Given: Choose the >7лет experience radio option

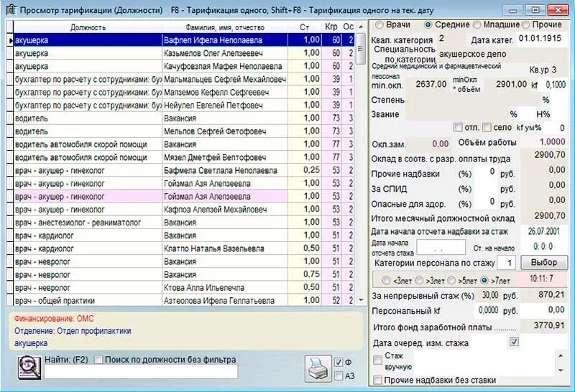Looking at the screenshot, I should (x=484, y=281).
